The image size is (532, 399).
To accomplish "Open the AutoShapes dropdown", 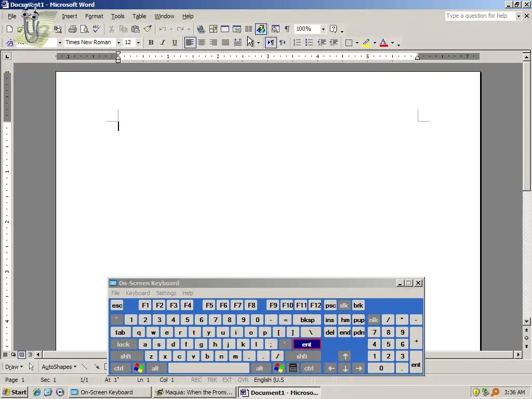I will coord(59,367).
